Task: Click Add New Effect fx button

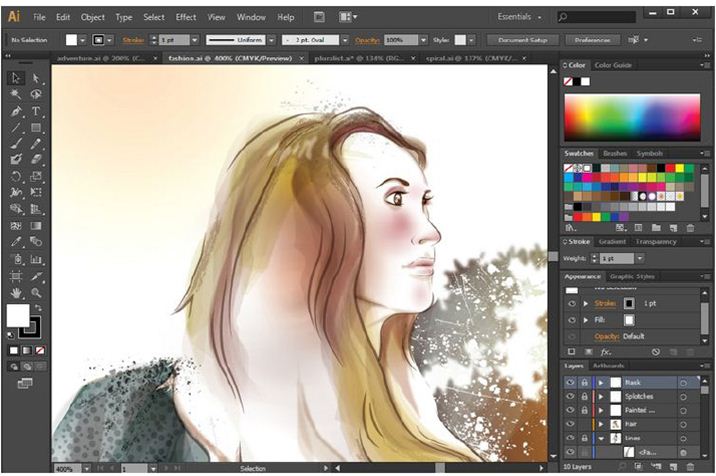Action: coord(605,352)
